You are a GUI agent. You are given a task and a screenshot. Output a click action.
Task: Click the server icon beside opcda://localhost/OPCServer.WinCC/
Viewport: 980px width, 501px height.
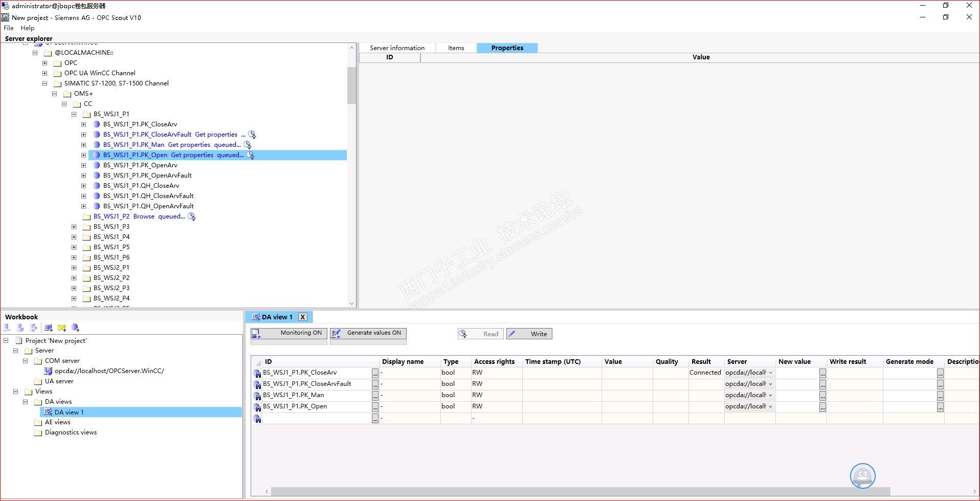tap(48, 371)
